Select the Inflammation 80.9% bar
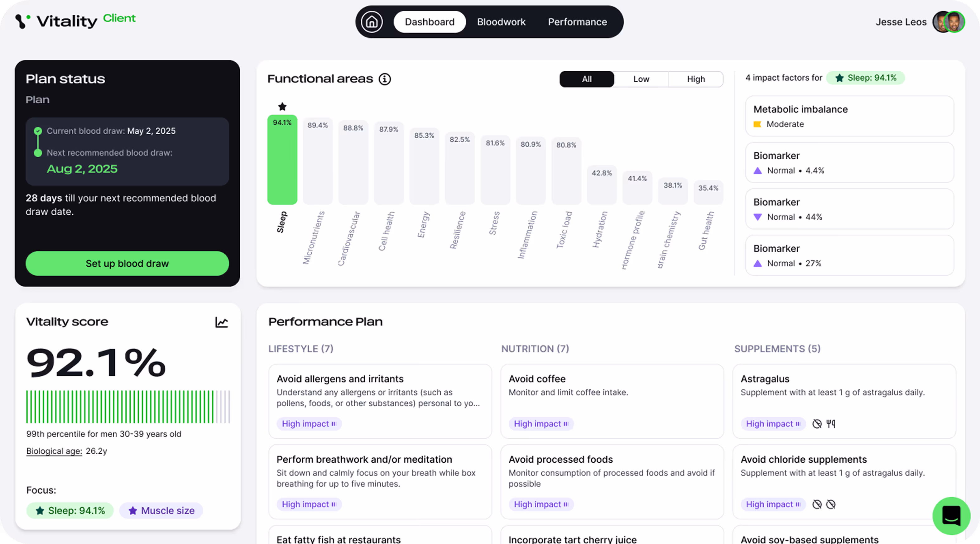 tap(531, 171)
